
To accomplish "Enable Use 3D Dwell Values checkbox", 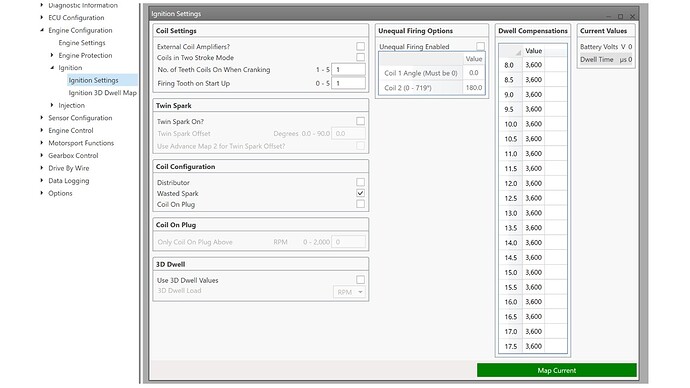I will [x=360, y=280].
